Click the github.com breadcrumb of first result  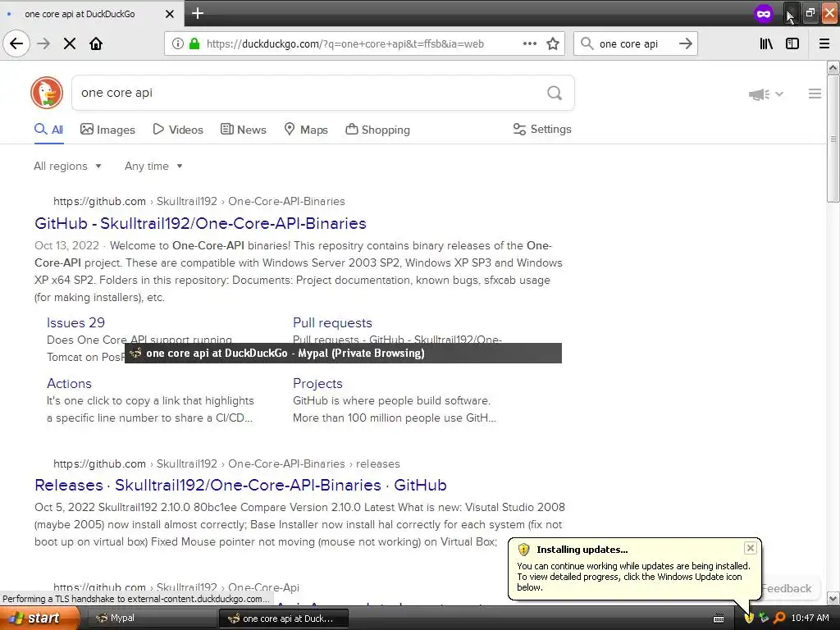click(x=99, y=202)
